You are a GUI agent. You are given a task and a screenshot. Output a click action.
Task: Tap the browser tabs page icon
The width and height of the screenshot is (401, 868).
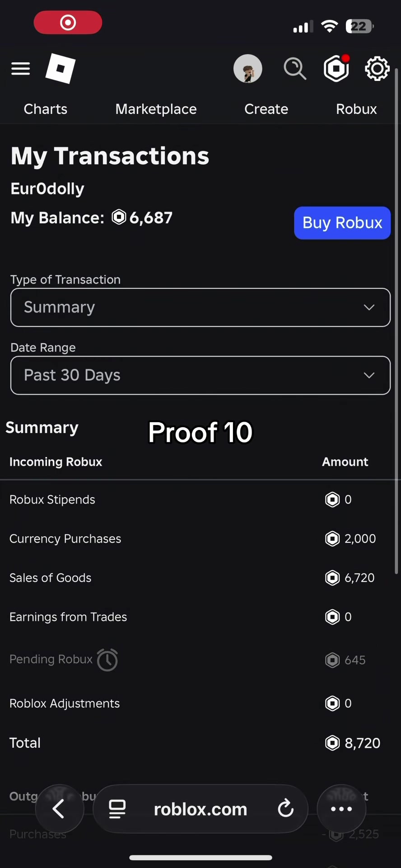(x=117, y=809)
